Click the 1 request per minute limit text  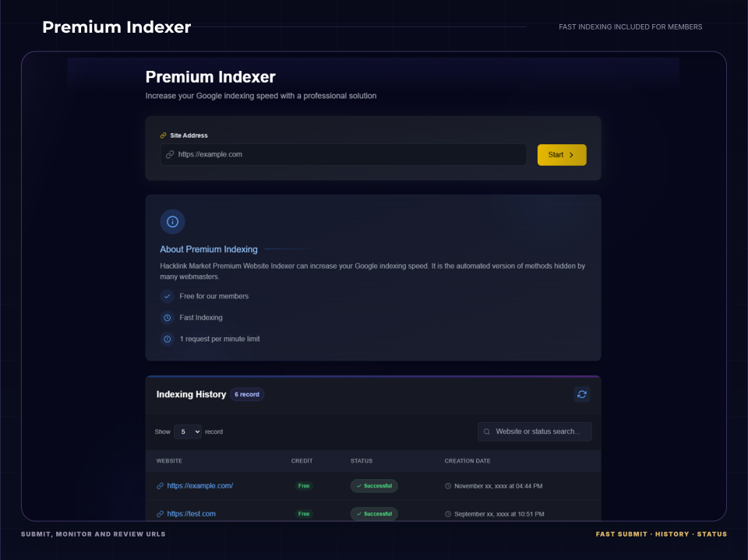(220, 339)
